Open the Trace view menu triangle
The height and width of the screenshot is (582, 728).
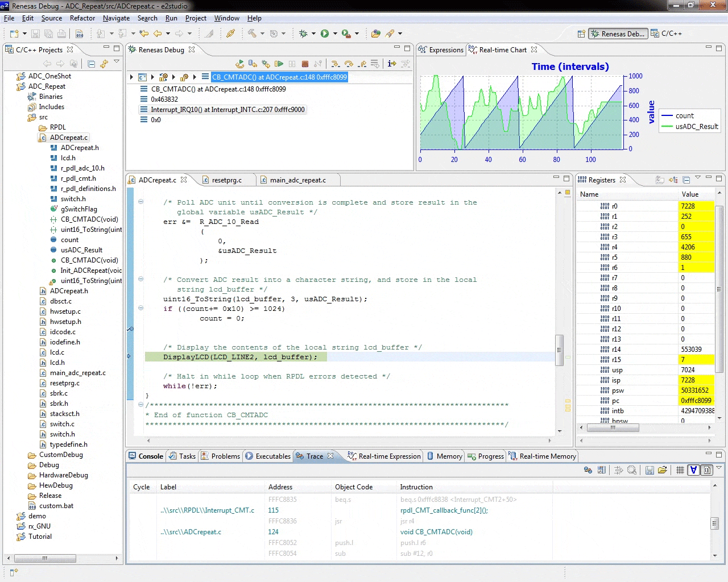tap(719, 468)
